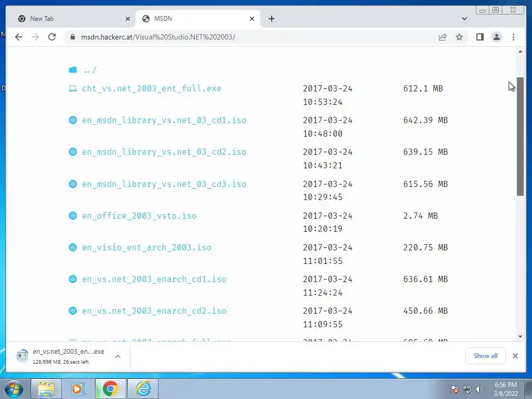Screen dimensions: 532x399
Task: Download cht_vs.net_2003_ent_full.exe
Action: point(152,88)
